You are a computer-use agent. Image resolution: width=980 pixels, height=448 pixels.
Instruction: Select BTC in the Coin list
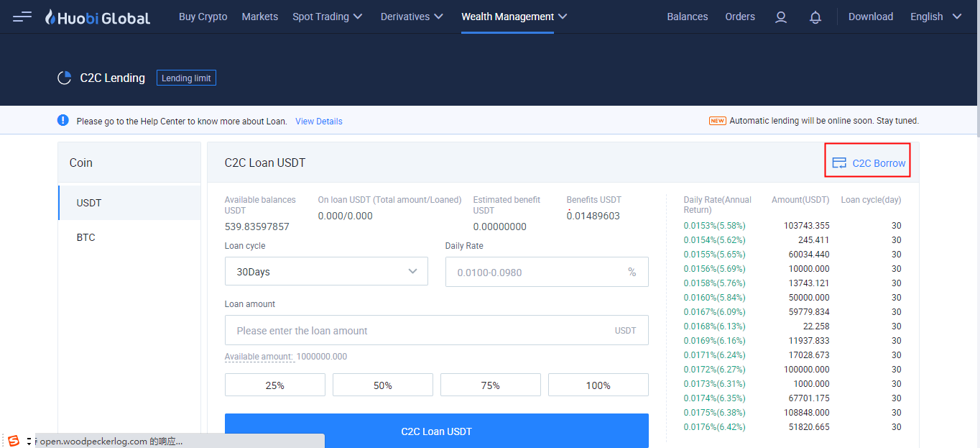[129, 237]
